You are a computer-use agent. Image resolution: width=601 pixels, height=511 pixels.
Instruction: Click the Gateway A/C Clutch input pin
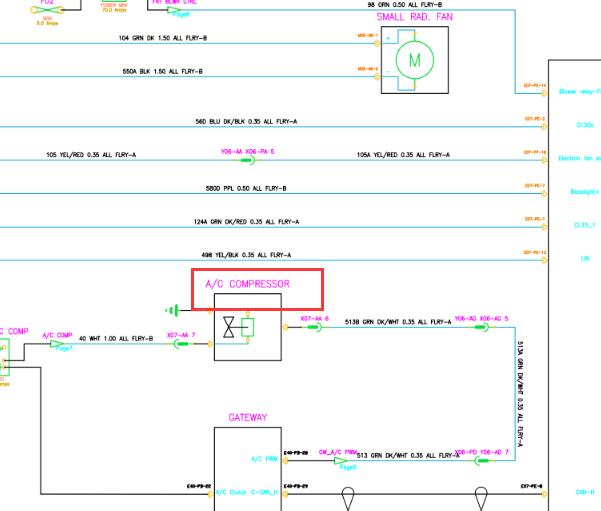pos(210,494)
